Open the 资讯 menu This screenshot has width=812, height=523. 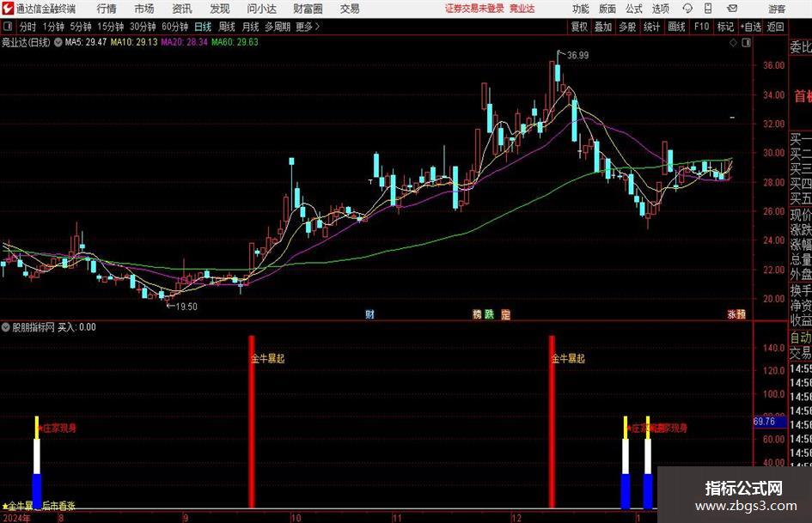point(182,9)
